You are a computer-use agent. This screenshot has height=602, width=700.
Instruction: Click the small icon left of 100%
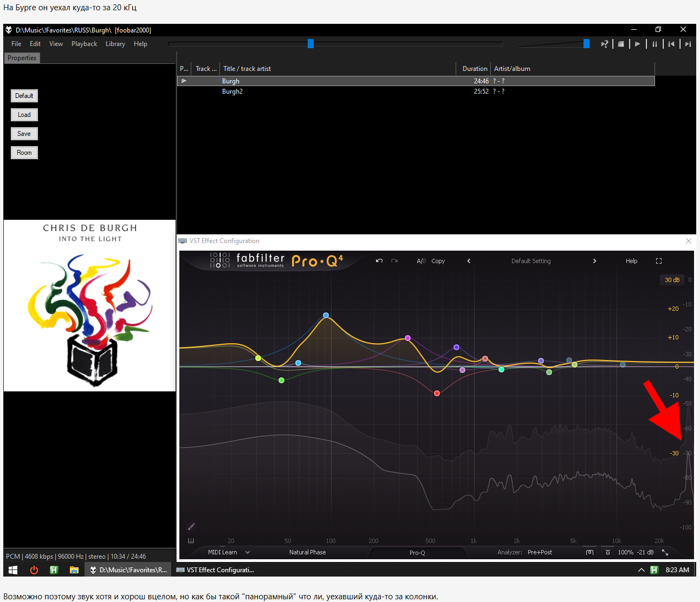tap(608, 552)
